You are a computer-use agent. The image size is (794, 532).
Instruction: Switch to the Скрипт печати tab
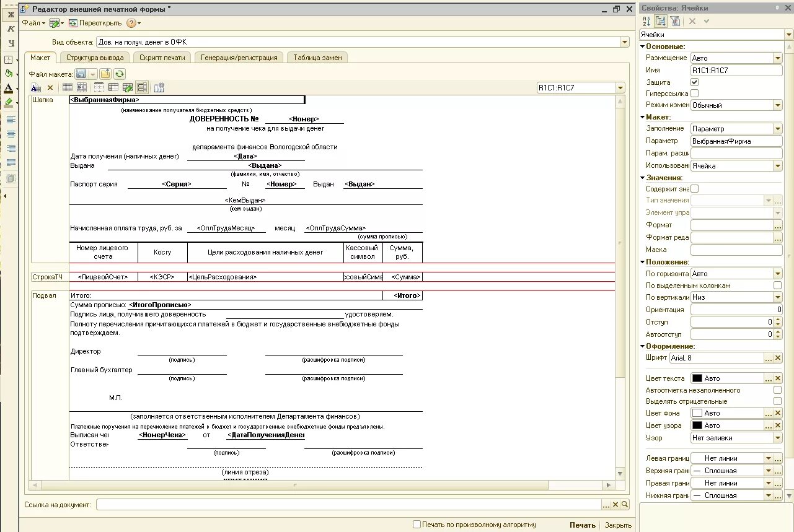coord(162,57)
